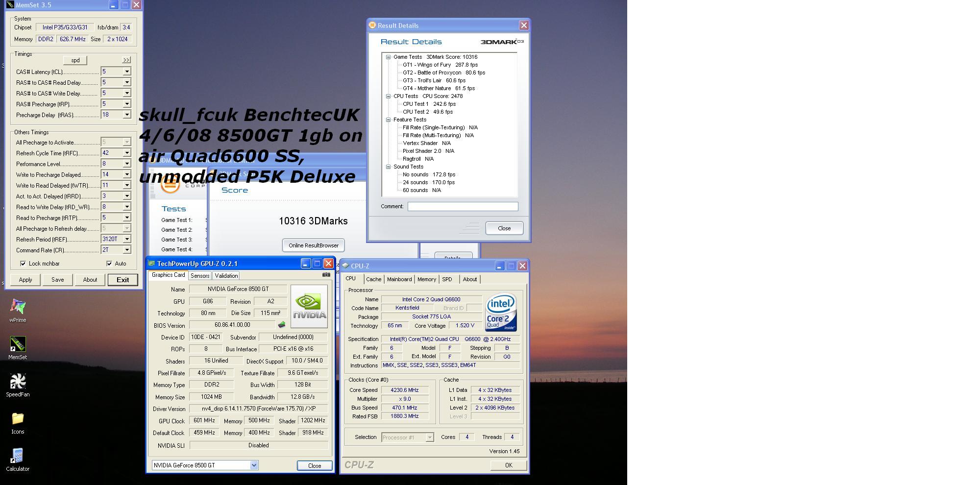The height and width of the screenshot is (485, 980).
Task: Open Command Rate (CR) dropdown
Action: pos(126,250)
